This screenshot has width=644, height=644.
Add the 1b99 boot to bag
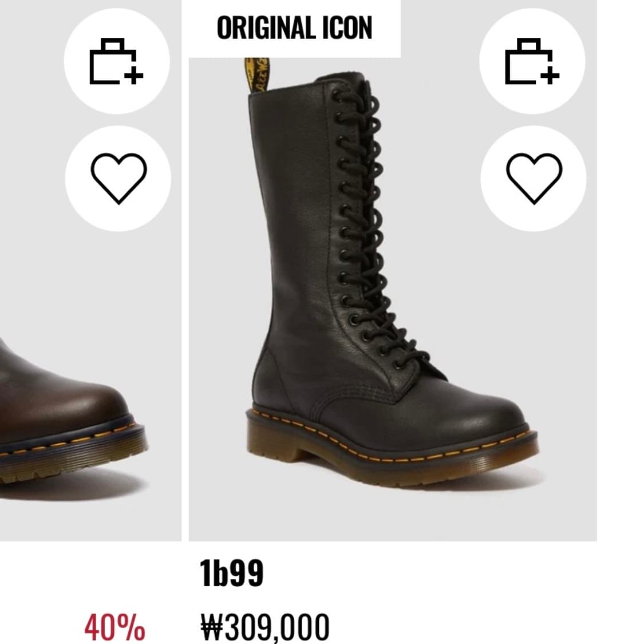[x=532, y=61]
